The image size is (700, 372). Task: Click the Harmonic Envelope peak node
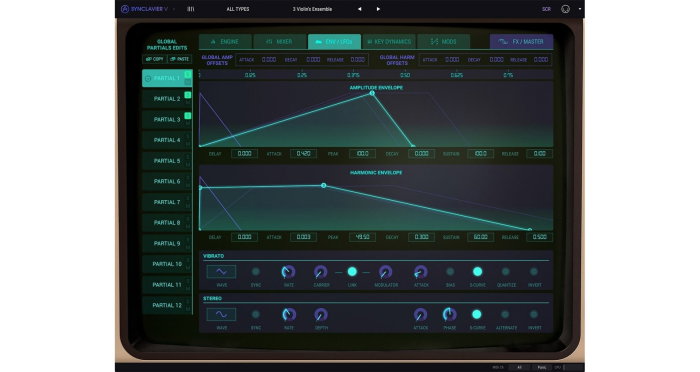pos(324,185)
